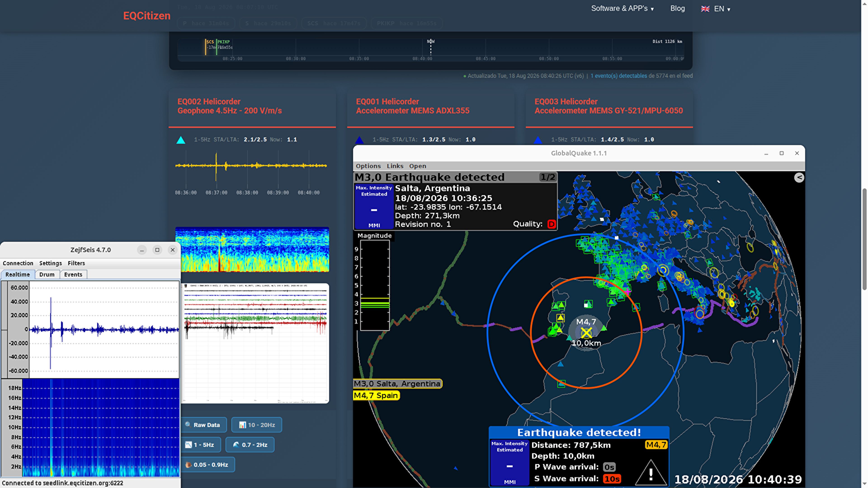Open the Blog link in the header
This screenshot has width=868, height=488.
[677, 8]
